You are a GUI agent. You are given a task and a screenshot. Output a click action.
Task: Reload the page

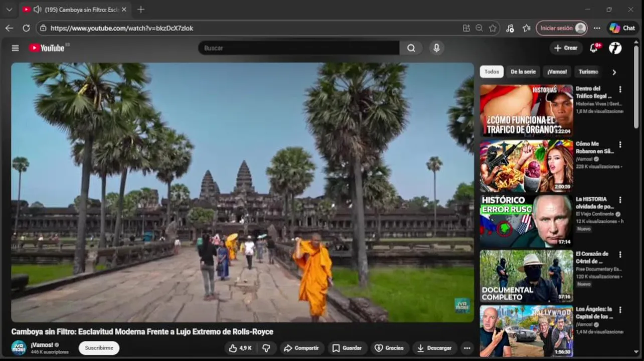point(26,28)
